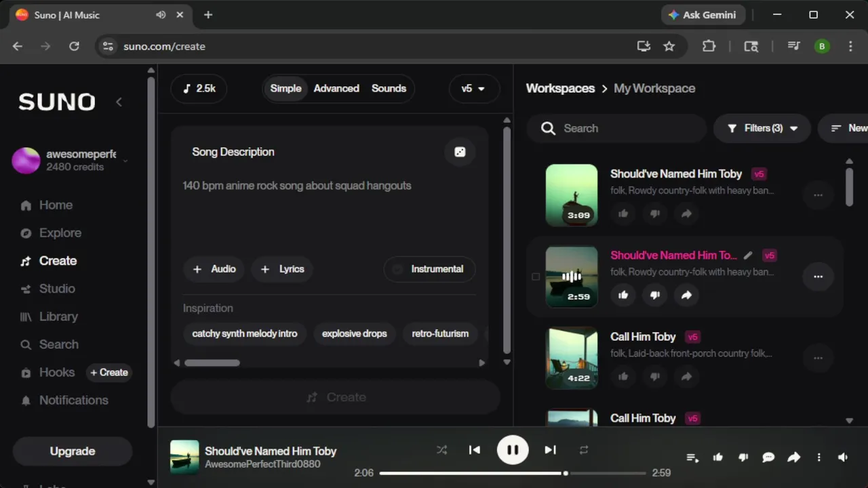Switch to Simple mode tab

coord(285,89)
